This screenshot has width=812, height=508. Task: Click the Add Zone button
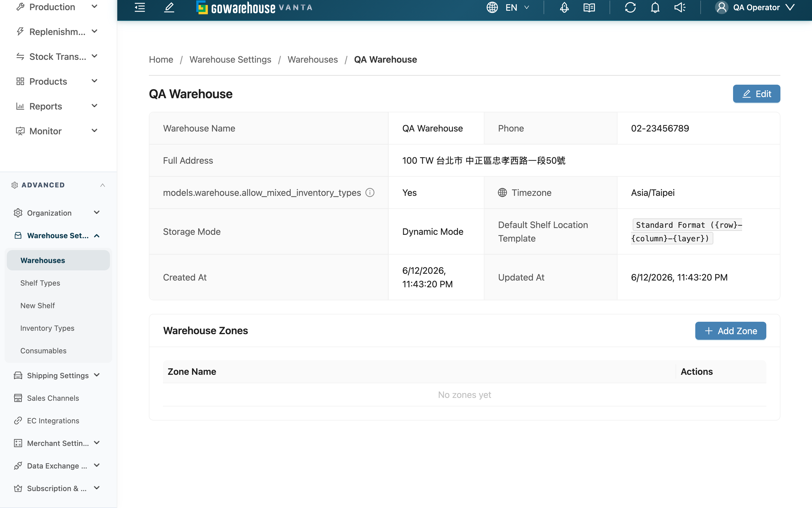click(731, 331)
